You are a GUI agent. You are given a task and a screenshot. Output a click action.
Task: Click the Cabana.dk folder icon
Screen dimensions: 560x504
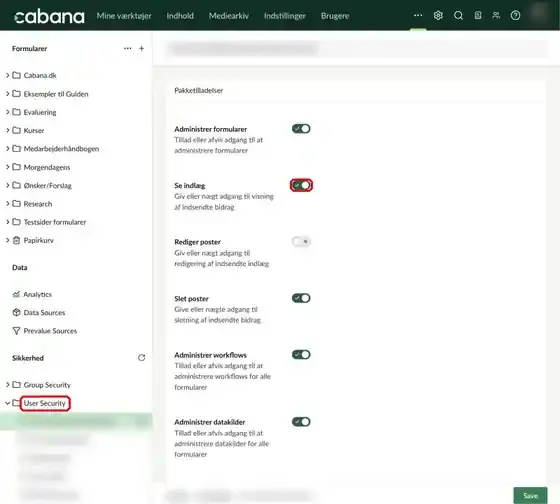coord(16,75)
